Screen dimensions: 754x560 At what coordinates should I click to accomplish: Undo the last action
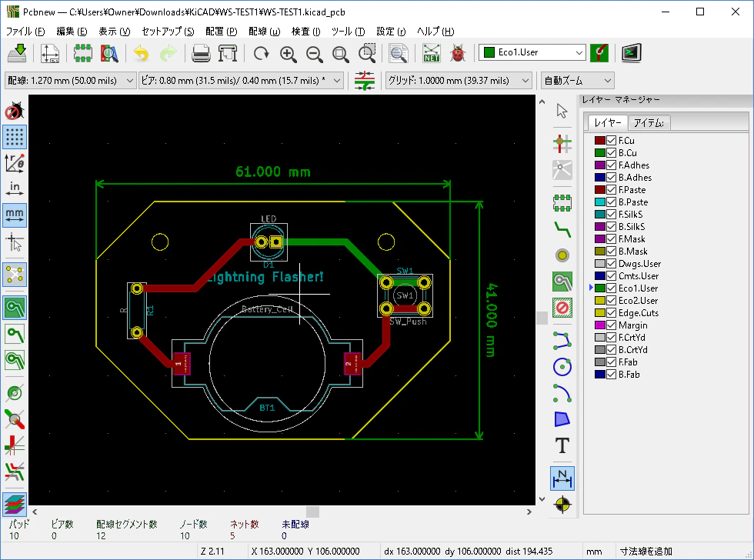(x=141, y=53)
